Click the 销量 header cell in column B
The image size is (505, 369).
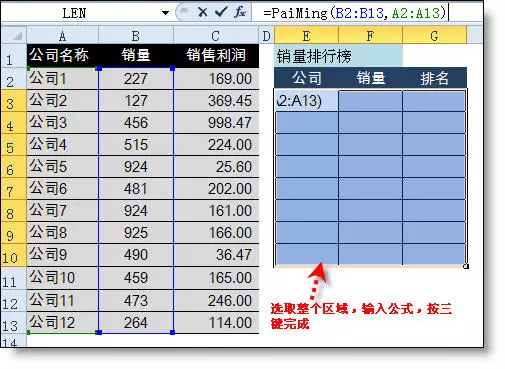click(136, 55)
